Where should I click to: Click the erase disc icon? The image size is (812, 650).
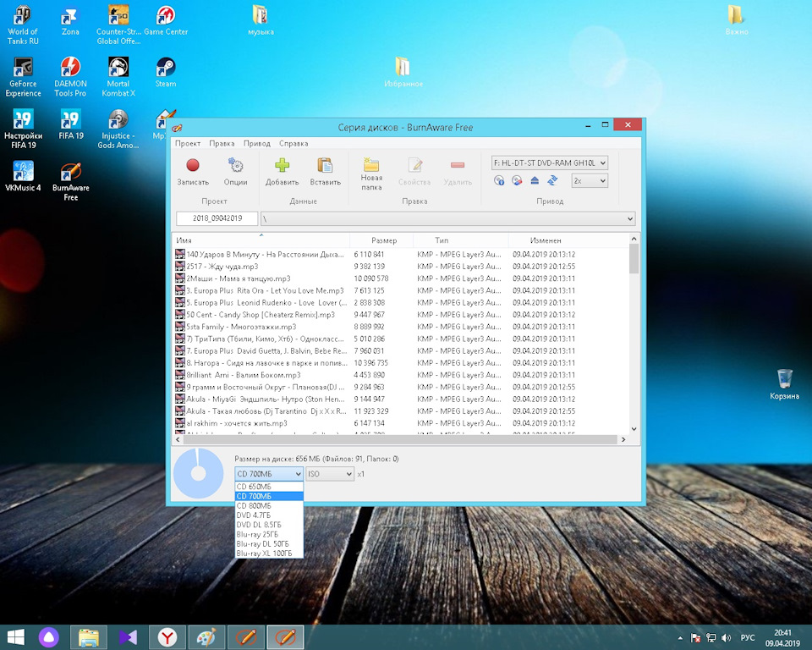(x=517, y=180)
